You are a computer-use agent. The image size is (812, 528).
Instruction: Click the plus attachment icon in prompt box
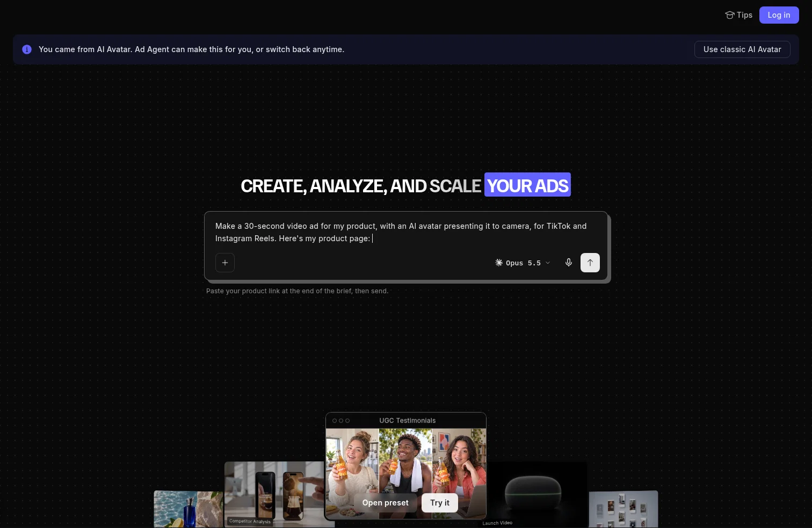[x=225, y=263]
